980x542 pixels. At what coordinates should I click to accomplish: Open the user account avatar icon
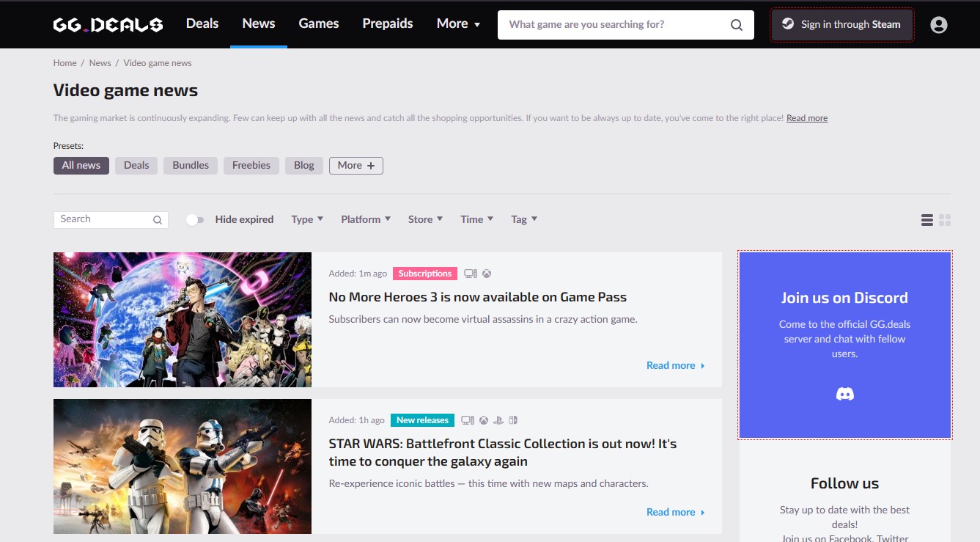click(x=938, y=25)
